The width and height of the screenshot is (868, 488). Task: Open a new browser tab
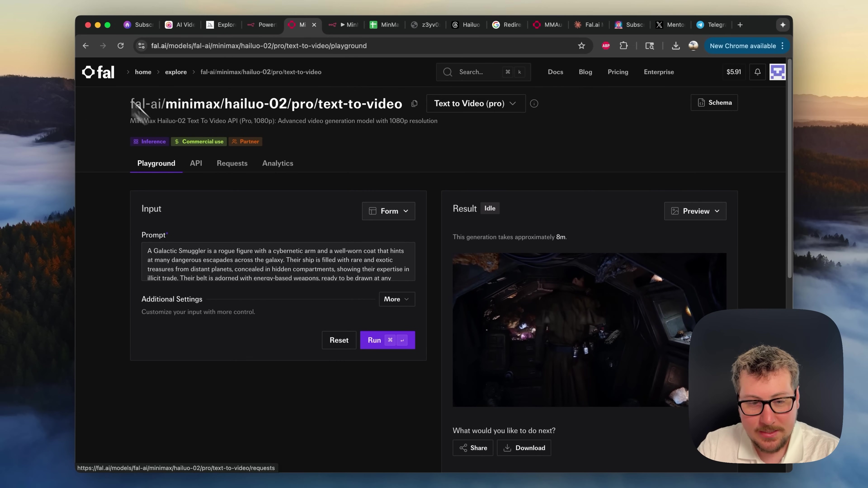740,25
